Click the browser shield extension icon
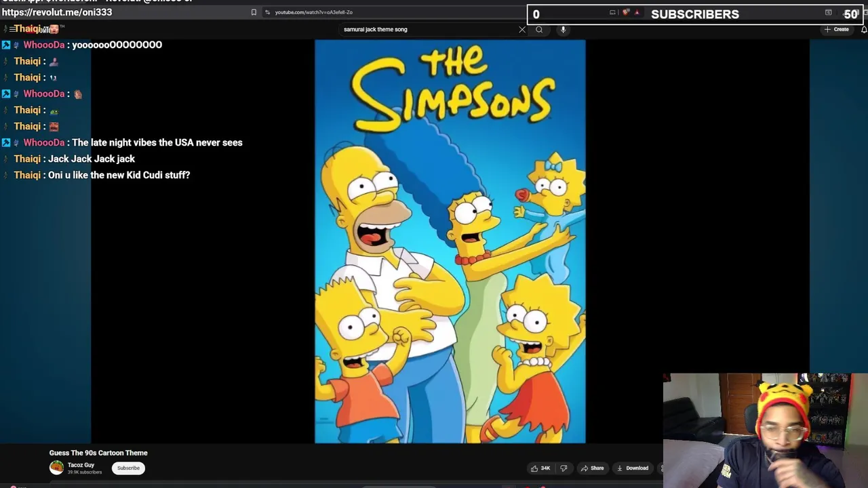This screenshot has height=488, width=868. [626, 12]
